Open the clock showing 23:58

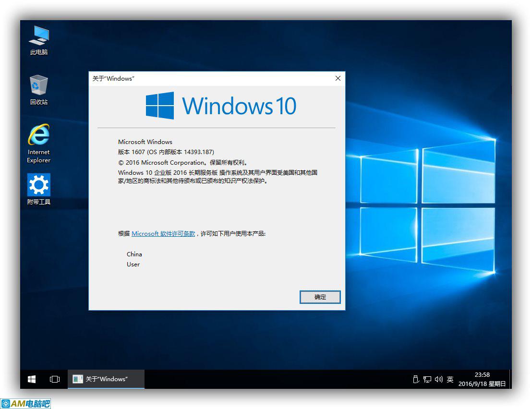click(x=482, y=379)
